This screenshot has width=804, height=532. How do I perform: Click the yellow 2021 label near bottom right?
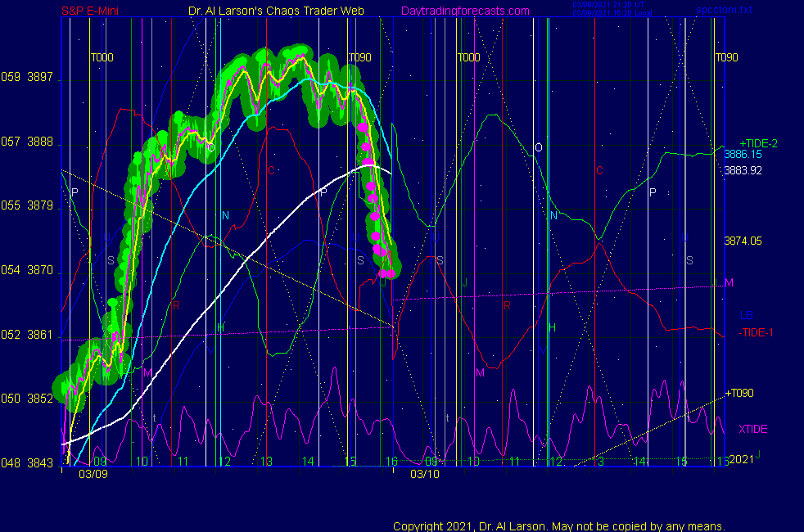[x=740, y=459]
